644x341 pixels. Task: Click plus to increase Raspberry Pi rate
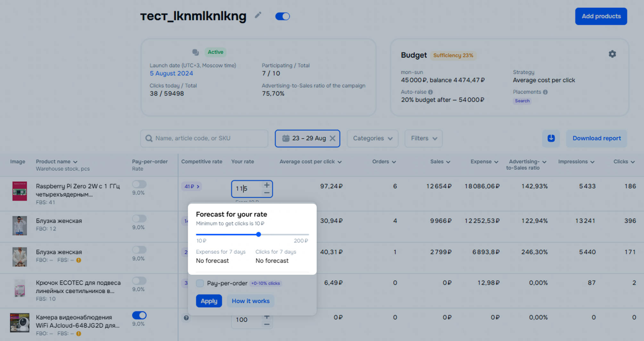(267, 185)
